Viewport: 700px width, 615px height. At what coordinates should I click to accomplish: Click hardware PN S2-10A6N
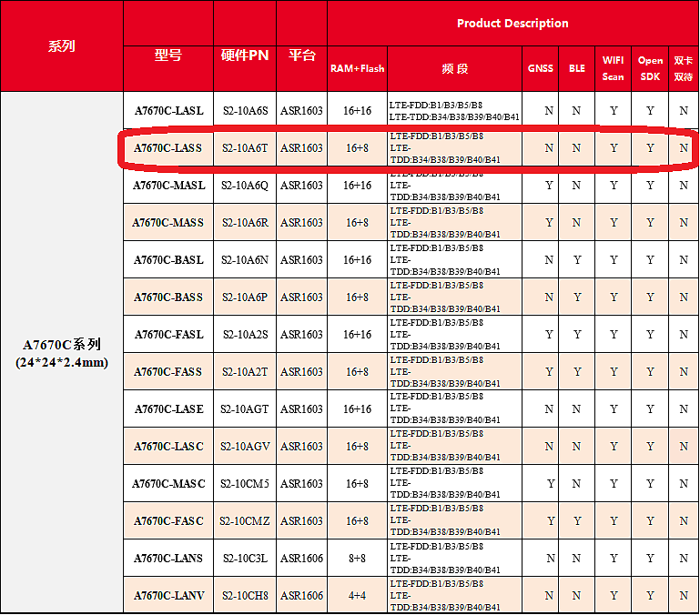(x=245, y=260)
